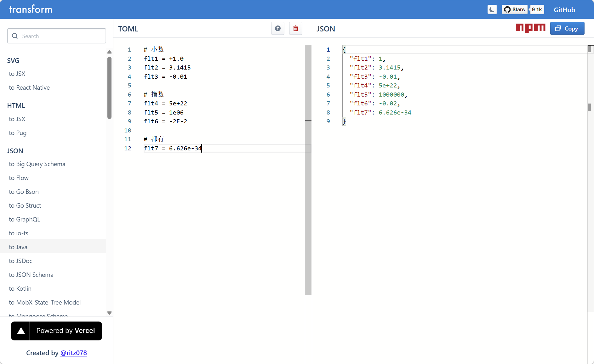Focus the sidebar Search field
The height and width of the screenshot is (364, 594).
[61, 36]
